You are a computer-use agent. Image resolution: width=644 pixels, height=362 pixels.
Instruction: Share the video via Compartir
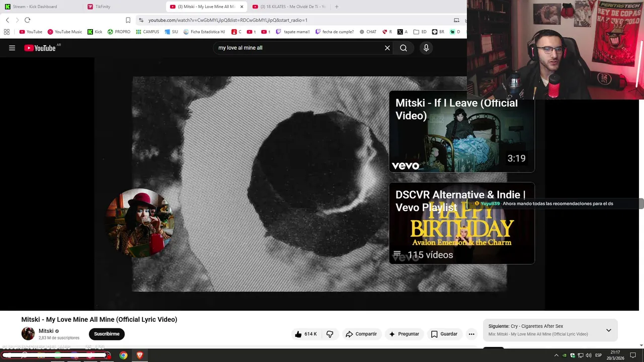click(x=361, y=334)
